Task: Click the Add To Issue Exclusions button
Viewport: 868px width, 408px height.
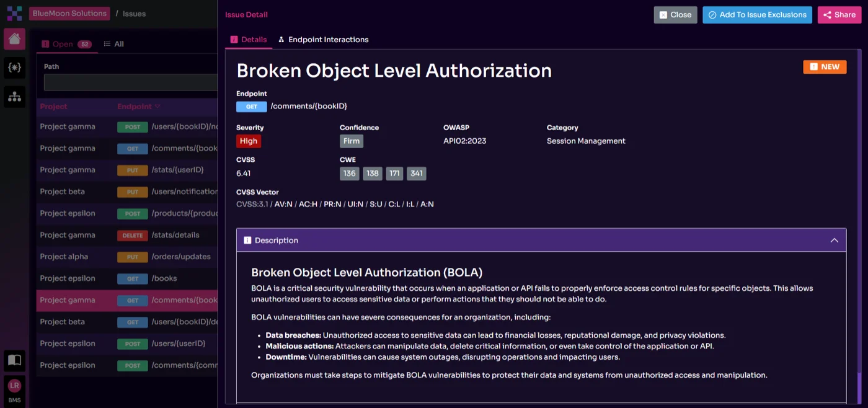Action: [x=757, y=14]
